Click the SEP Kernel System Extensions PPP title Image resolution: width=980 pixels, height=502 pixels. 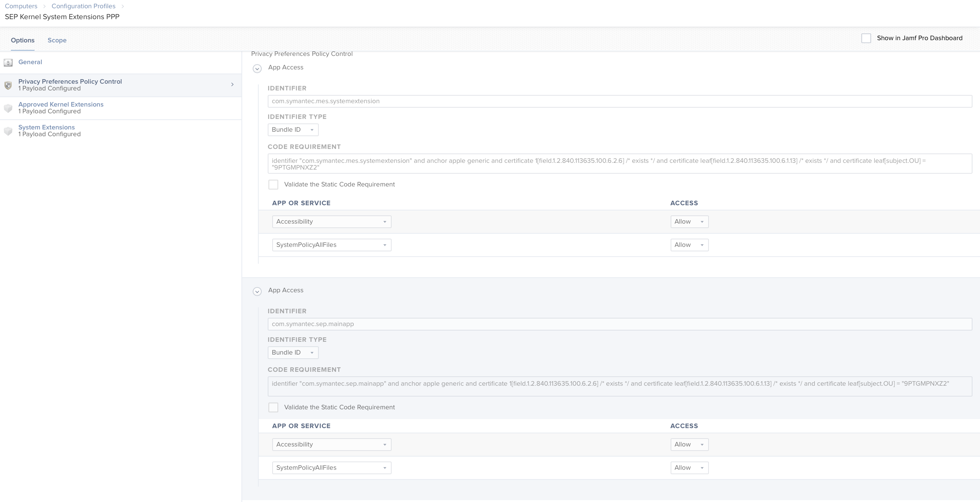point(62,17)
